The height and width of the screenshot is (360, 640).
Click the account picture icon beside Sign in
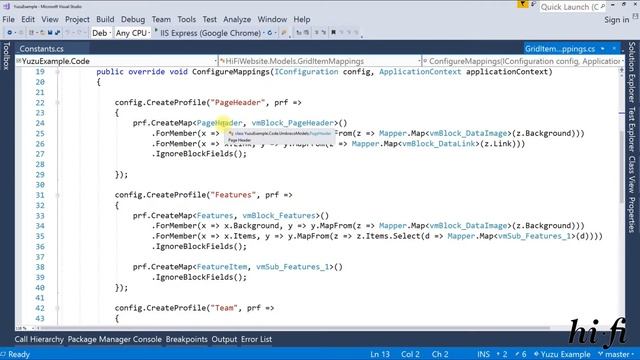(x=635, y=16)
